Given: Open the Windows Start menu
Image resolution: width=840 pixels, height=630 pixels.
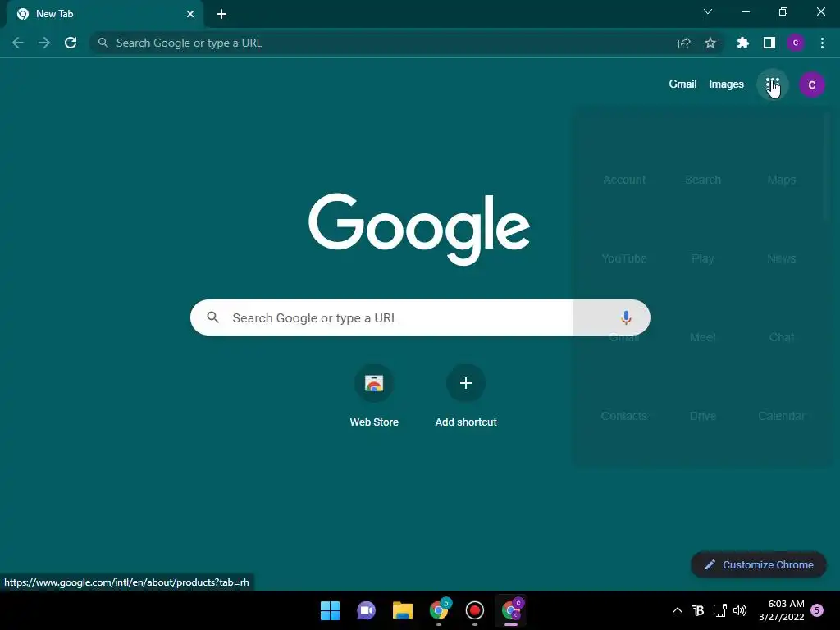Looking at the screenshot, I should pyautogui.click(x=330, y=610).
